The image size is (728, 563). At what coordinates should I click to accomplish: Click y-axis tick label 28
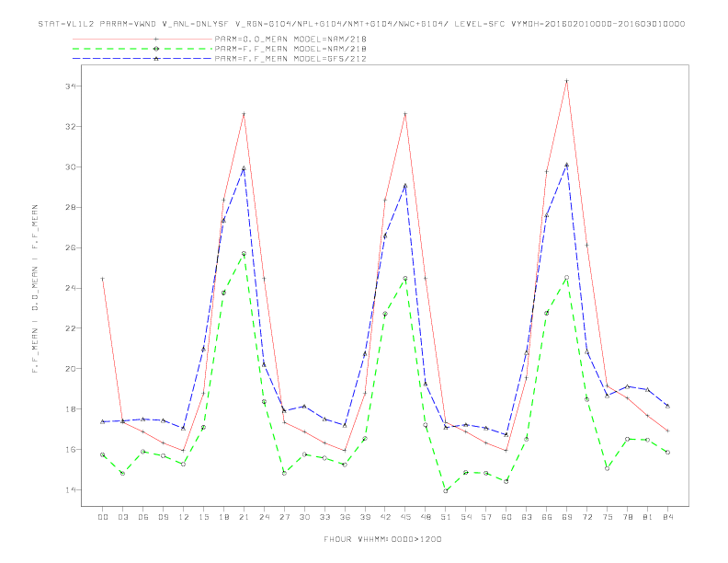[70, 208]
